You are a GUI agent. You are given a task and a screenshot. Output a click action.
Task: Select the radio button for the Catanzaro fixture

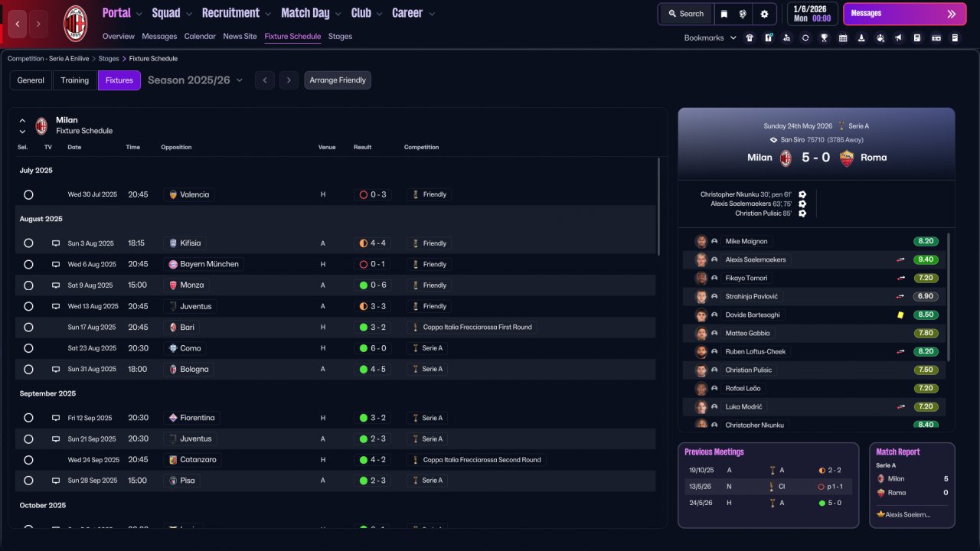tap(28, 460)
